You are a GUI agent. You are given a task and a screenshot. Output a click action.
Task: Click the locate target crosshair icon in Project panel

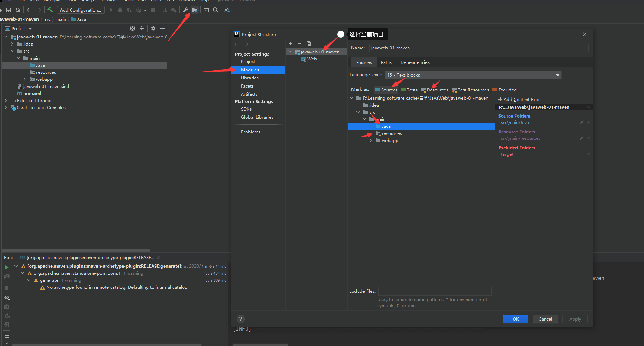132,28
